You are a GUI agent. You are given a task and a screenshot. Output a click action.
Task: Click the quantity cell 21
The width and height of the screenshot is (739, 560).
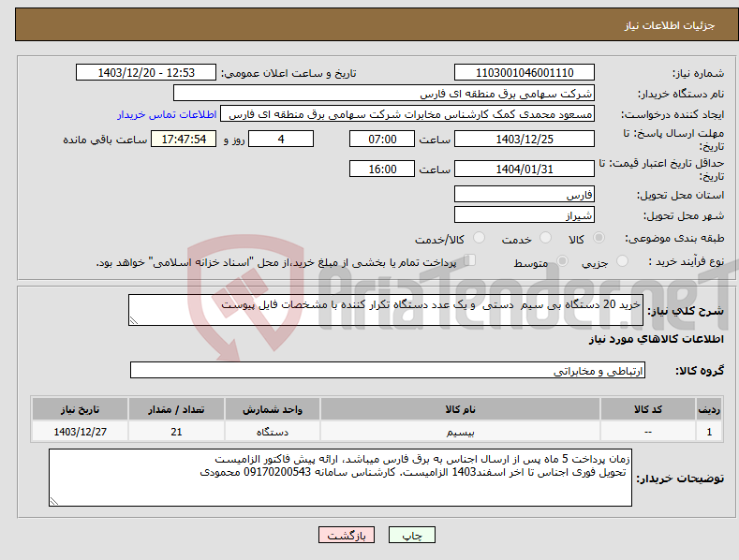tap(176, 432)
